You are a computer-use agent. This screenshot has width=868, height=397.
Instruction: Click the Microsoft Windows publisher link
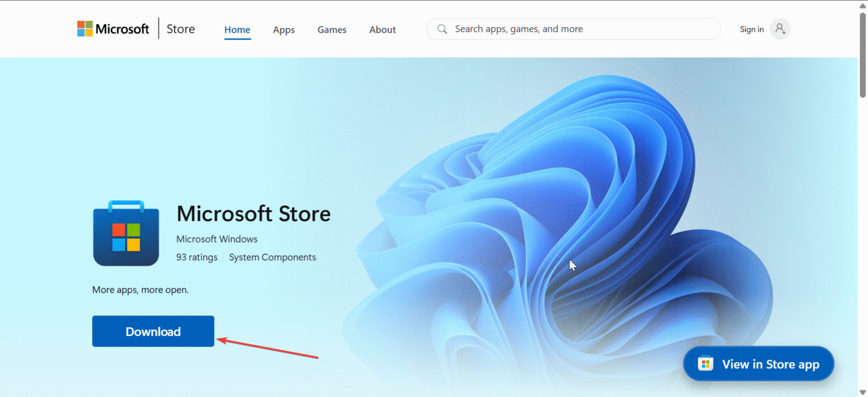click(x=217, y=239)
